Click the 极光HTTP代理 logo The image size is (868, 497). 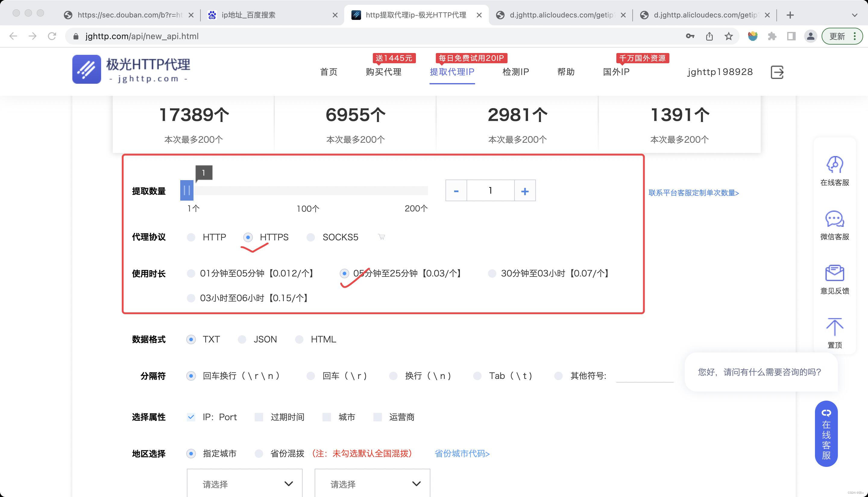(131, 69)
